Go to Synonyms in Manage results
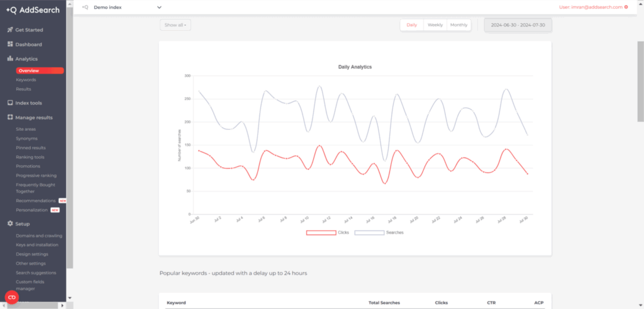The height and width of the screenshot is (309, 644). coord(26,138)
